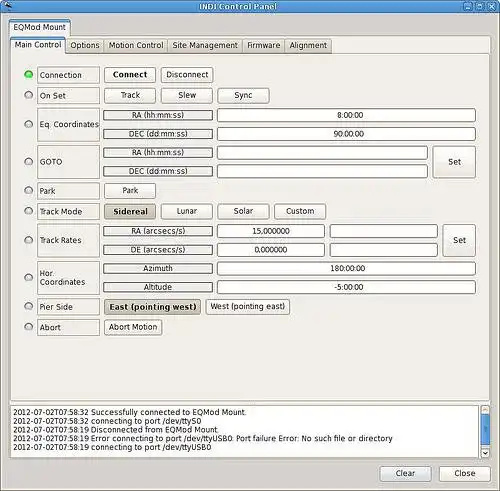
Task: Click the Pier Side status indicator
Action: coord(29,306)
